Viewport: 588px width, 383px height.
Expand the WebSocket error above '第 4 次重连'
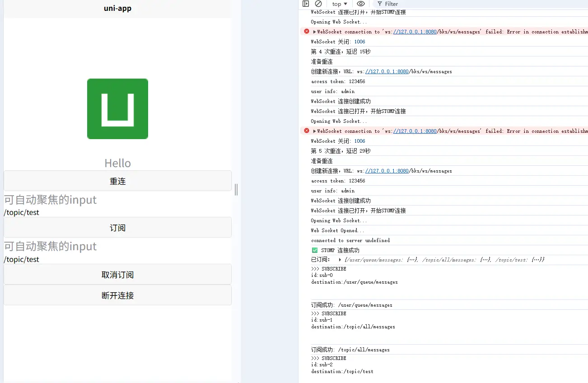click(314, 32)
